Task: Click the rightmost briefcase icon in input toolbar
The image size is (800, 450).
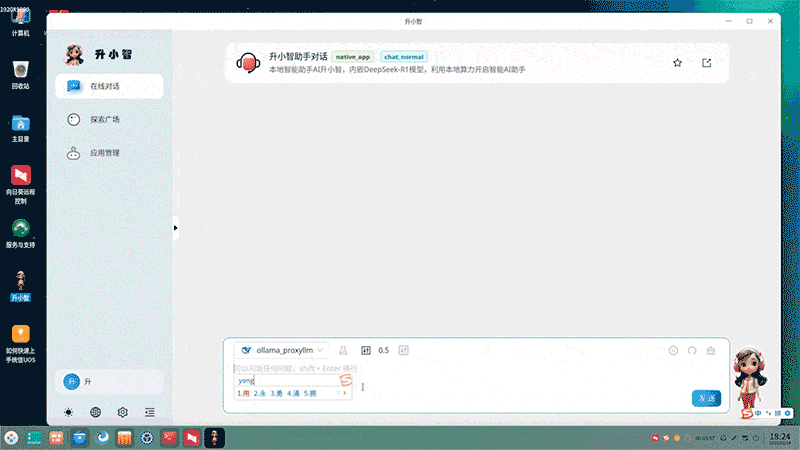Action: coord(711,351)
